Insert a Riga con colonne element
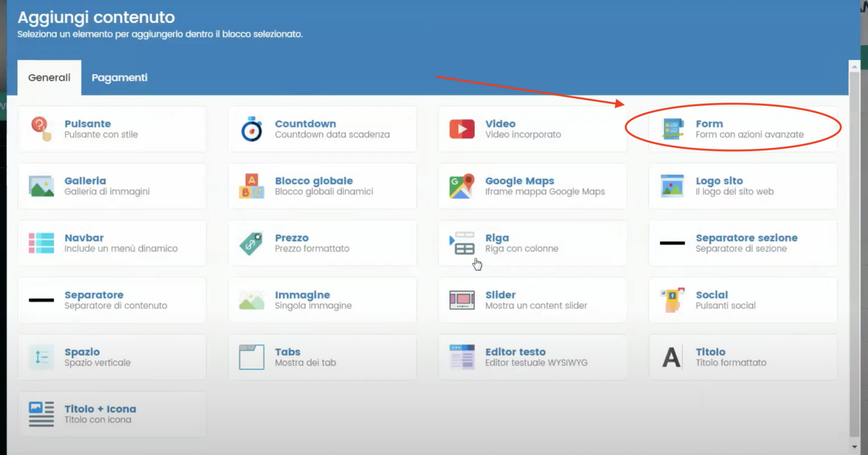The image size is (868, 455). (532, 243)
